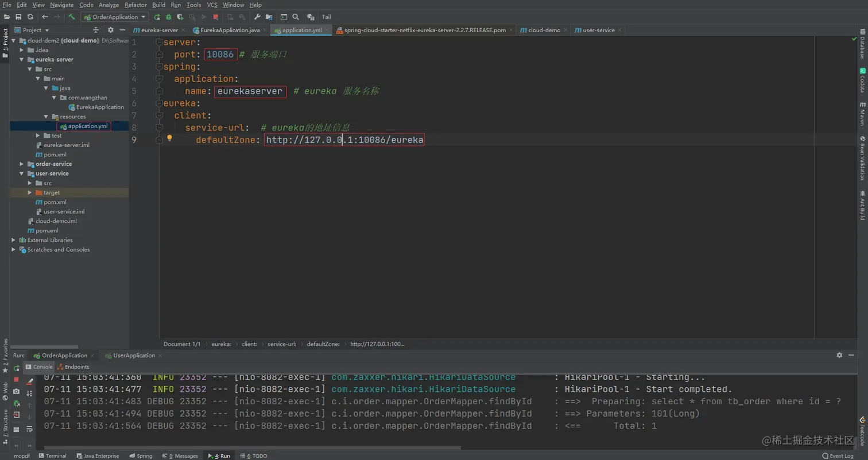The width and height of the screenshot is (868, 460).
Task: Expand Scratches and Consoles node
Action: coord(14,250)
